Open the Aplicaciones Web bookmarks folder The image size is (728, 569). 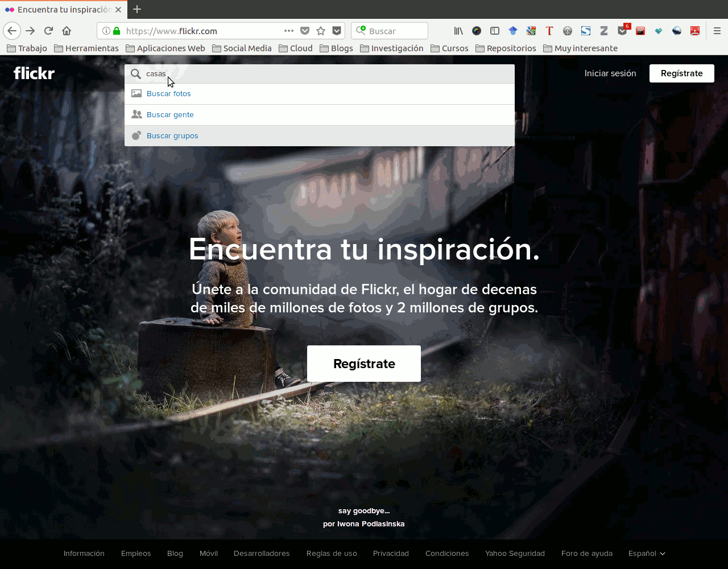[165, 48]
